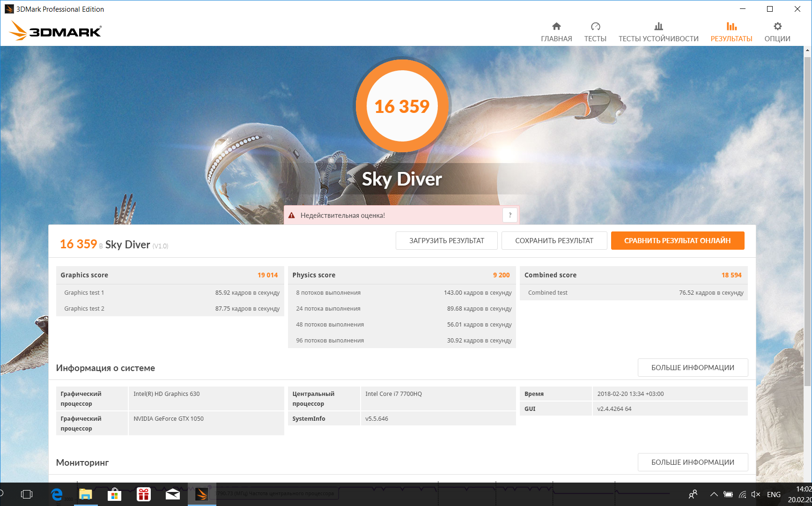
Task: Open the Главная home tab
Action: (x=556, y=32)
